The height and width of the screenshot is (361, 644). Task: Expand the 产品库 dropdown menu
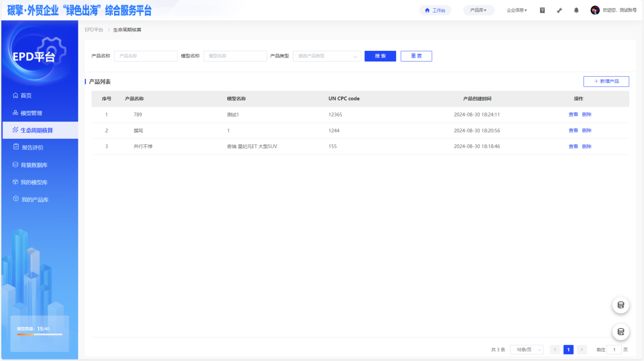(x=479, y=10)
